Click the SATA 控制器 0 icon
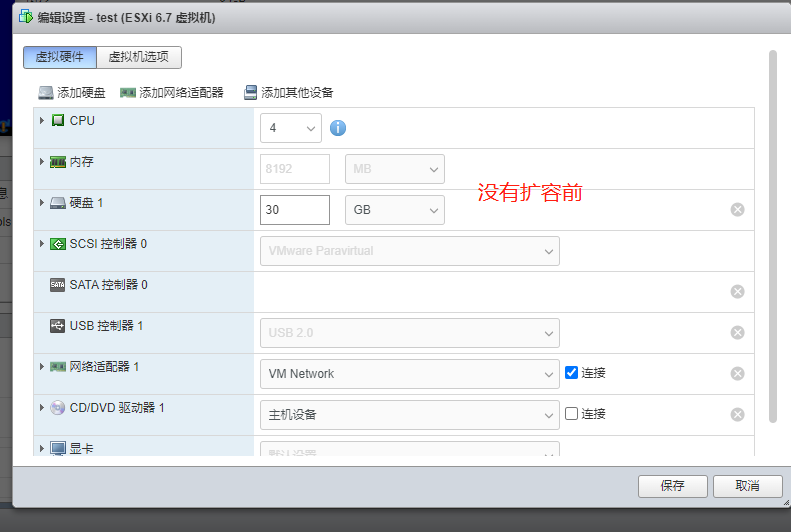Image resolution: width=791 pixels, height=532 pixels. (x=58, y=285)
